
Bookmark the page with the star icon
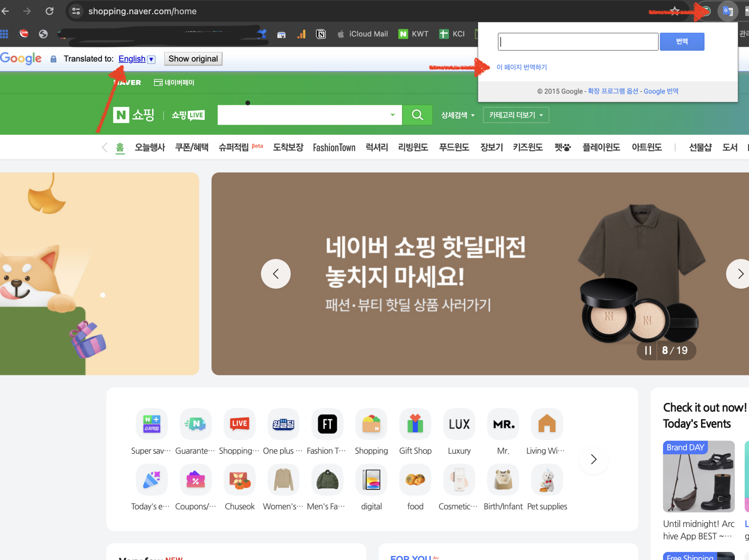[x=675, y=11]
